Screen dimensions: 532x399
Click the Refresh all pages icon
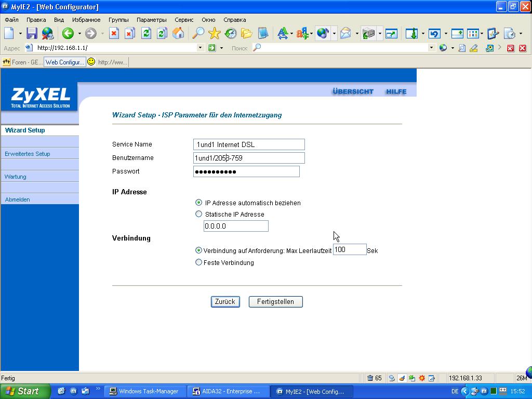click(162, 33)
